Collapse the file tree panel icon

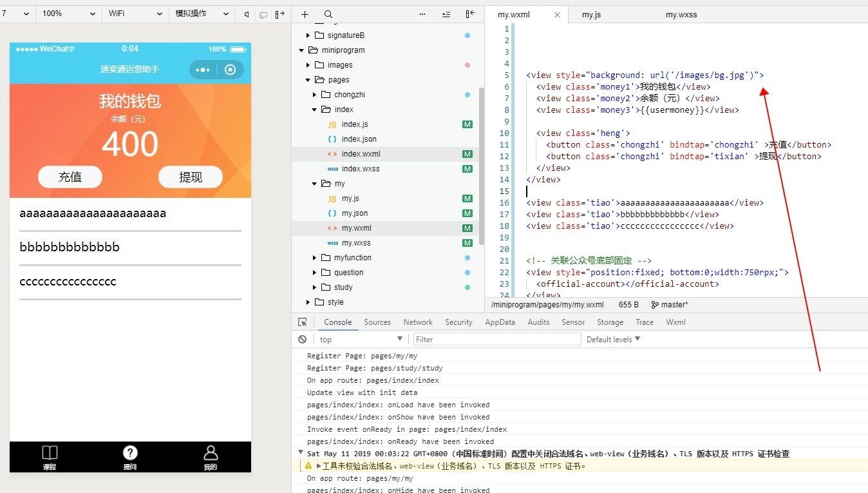click(470, 14)
